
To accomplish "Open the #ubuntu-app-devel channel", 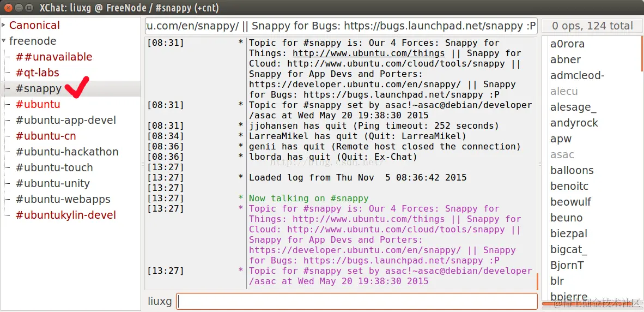I will (x=66, y=121).
